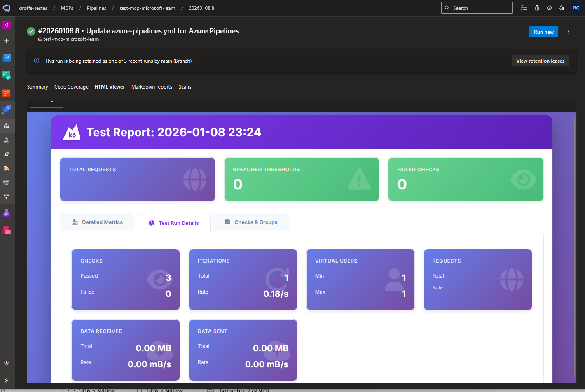Open Marketplace shopping bag icon
The image size is (585, 392).
[537, 8]
